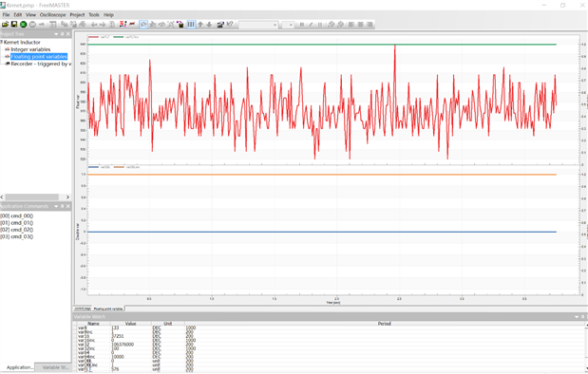Viewport: 588px width, 374px height.
Task: Select command [01] cmd_01()
Action: (17, 223)
